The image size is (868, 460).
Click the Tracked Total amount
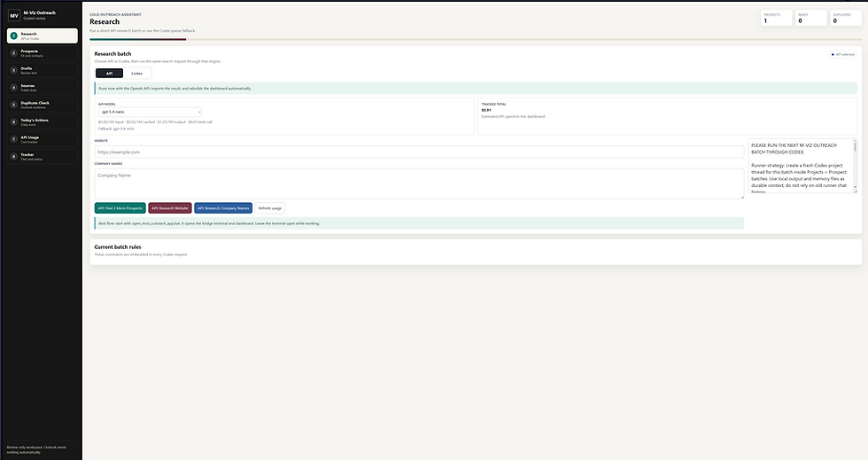coord(486,110)
